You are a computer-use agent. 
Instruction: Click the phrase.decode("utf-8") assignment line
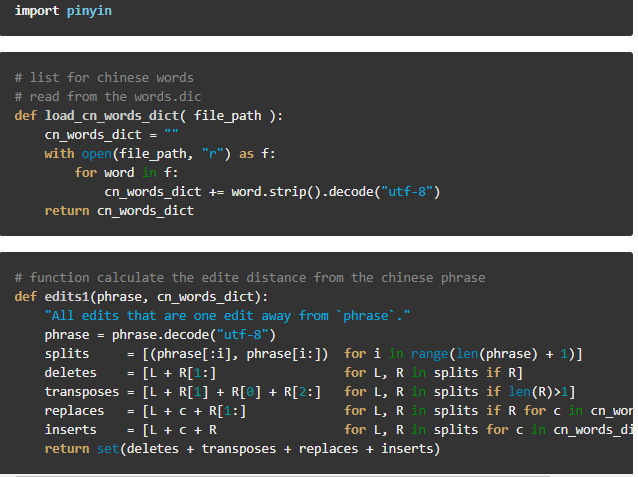[x=160, y=335]
